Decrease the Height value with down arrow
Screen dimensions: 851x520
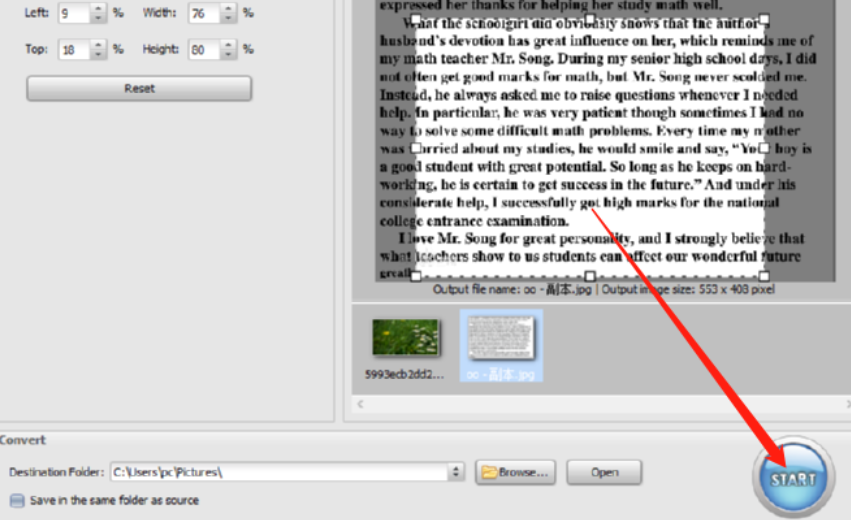(228, 55)
